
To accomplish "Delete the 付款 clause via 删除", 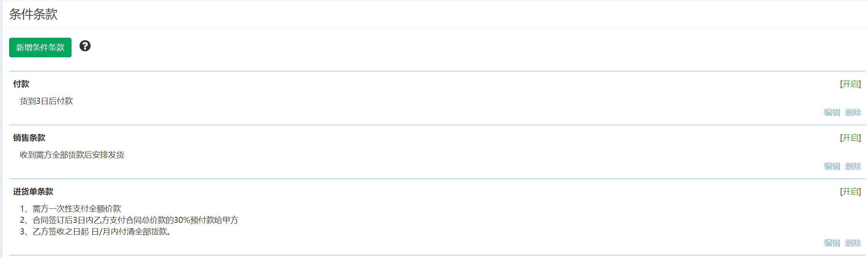I will click(x=853, y=113).
